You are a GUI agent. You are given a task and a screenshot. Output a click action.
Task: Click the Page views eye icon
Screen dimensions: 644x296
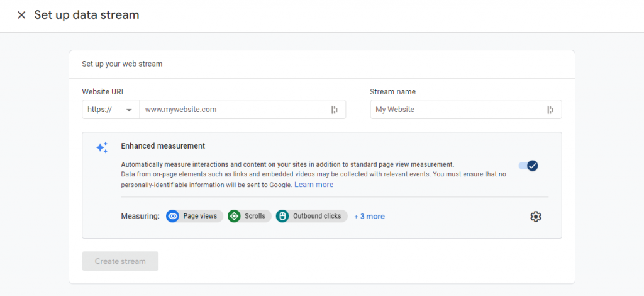coord(172,216)
